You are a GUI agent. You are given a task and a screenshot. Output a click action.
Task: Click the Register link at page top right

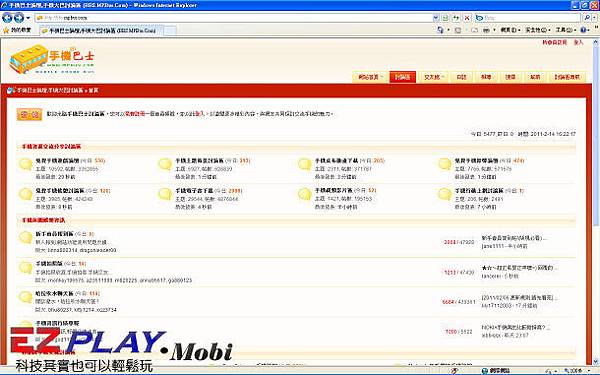pos(554,42)
